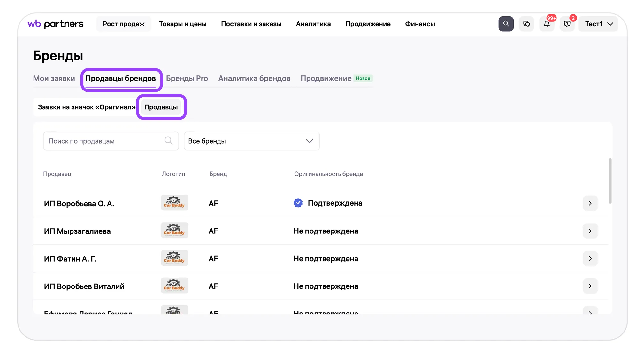The height and width of the screenshot is (353, 644).
Task: Open details arrow for ИП Воробьев Виталий
Action: tap(590, 286)
